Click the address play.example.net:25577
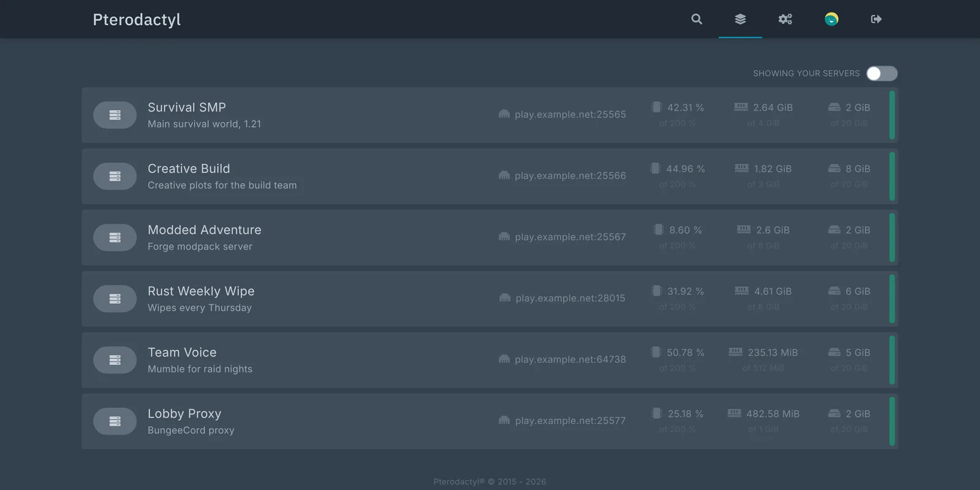Image resolution: width=980 pixels, height=490 pixels. point(570,421)
